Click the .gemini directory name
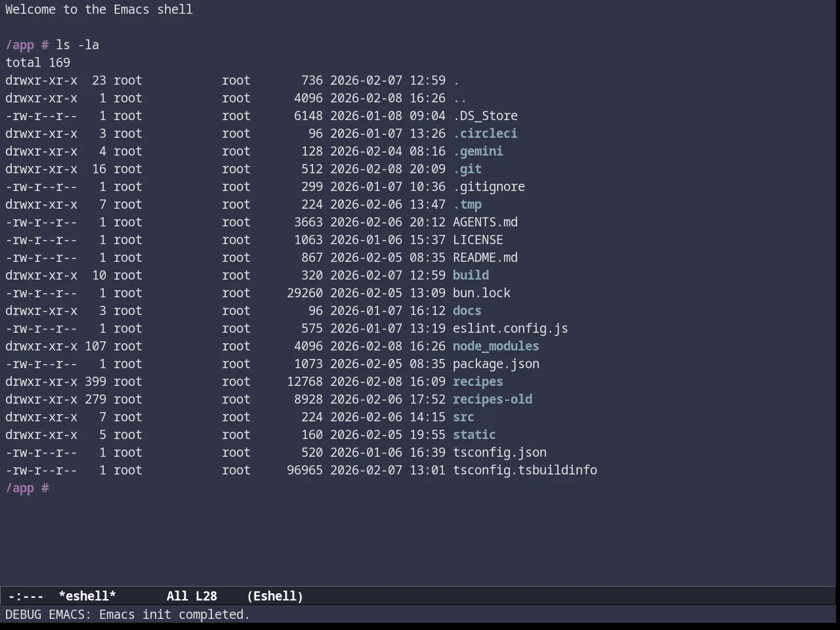The image size is (840, 630). click(478, 151)
